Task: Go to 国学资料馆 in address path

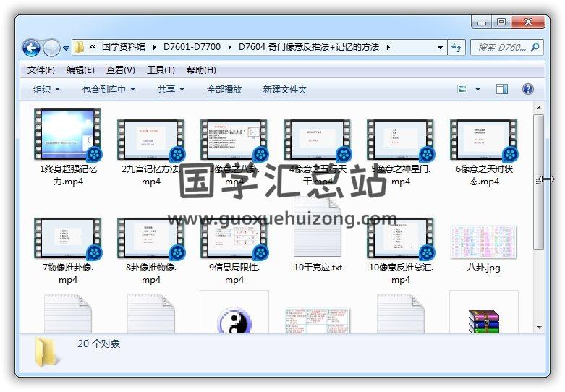Action: [124, 47]
